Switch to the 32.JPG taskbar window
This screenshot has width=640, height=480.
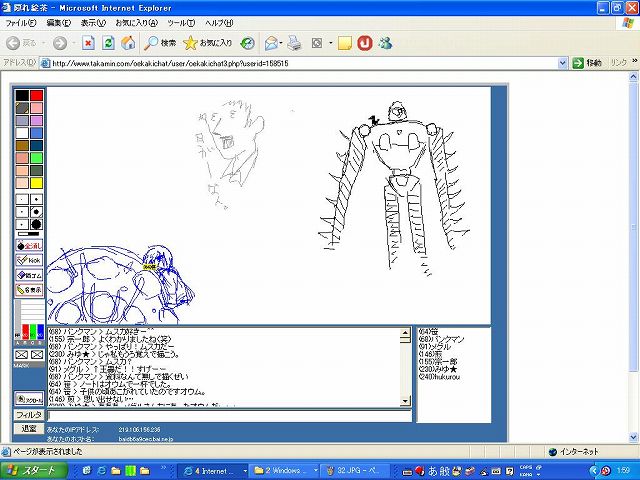[353, 471]
